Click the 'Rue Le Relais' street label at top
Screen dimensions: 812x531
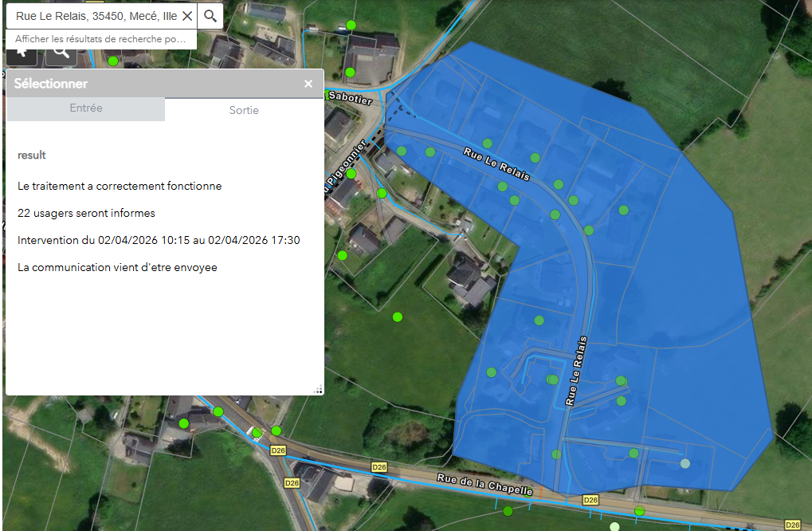pyautogui.click(x=496, y=163)
